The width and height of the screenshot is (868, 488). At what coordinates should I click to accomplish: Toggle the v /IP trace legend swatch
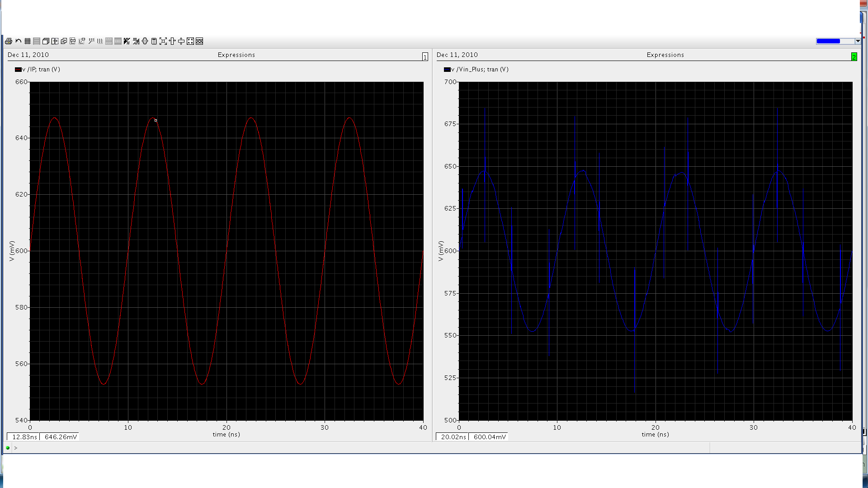(18, 70)
